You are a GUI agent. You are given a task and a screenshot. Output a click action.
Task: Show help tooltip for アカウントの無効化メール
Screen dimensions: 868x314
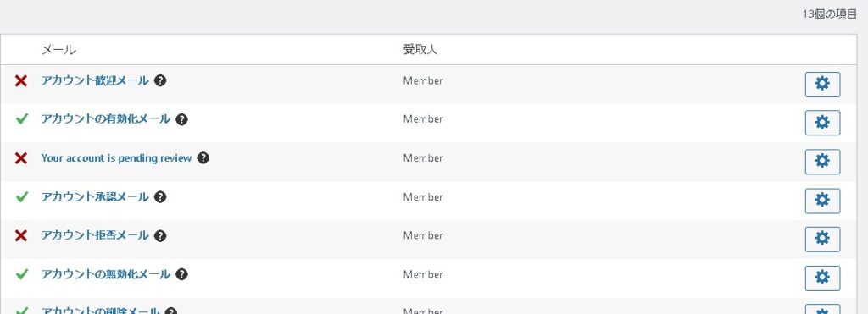coord(181,274)
